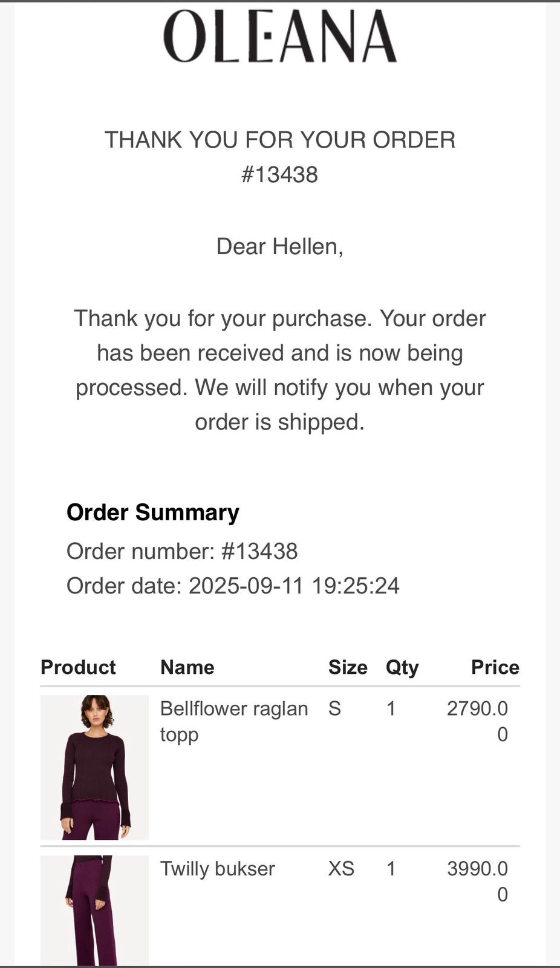Screen dimensions: 560x968
Task: Click the Order date 2025-09-11 text
Action: (x=233, y=586)
